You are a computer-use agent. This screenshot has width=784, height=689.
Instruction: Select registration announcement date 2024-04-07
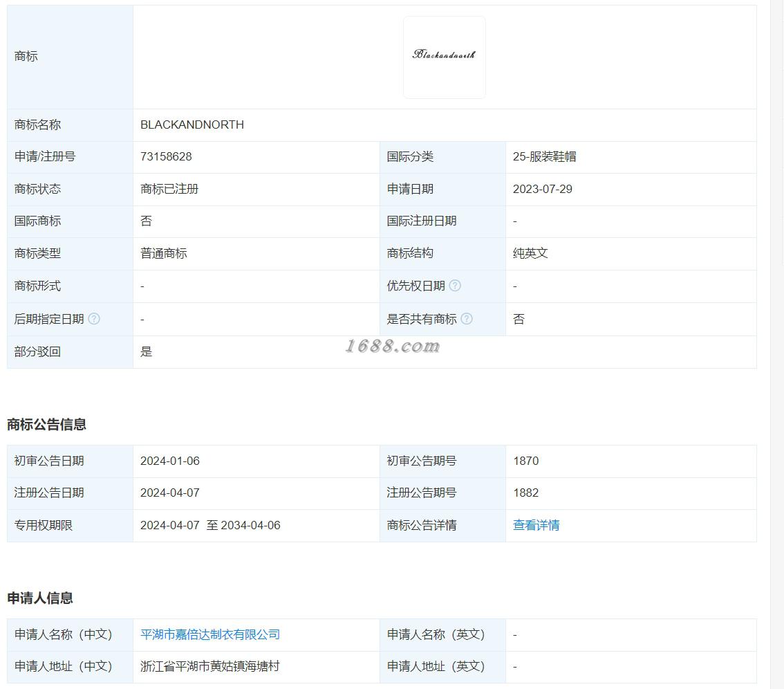170,493
